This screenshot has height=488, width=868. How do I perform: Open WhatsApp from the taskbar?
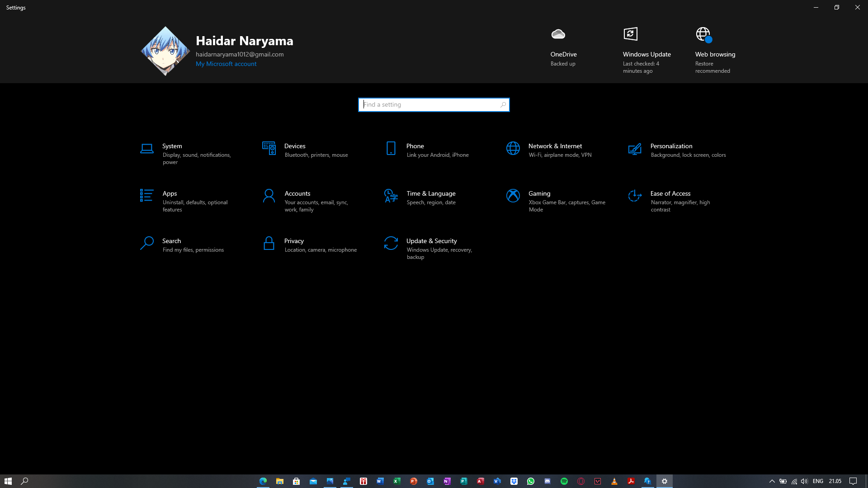pyautogui.click(x=531, y=481)
